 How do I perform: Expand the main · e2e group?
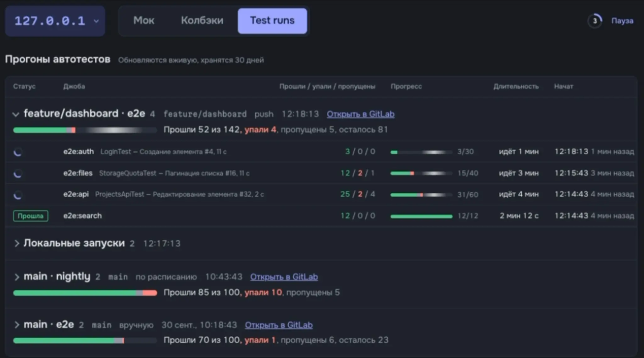[17, 325]
